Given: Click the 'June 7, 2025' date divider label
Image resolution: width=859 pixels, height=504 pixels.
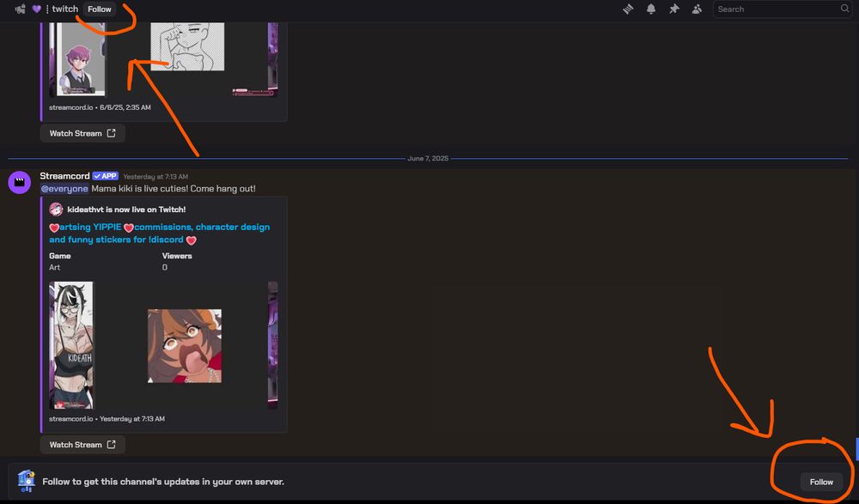Looking at the screenshot, I should click(428, 158).
